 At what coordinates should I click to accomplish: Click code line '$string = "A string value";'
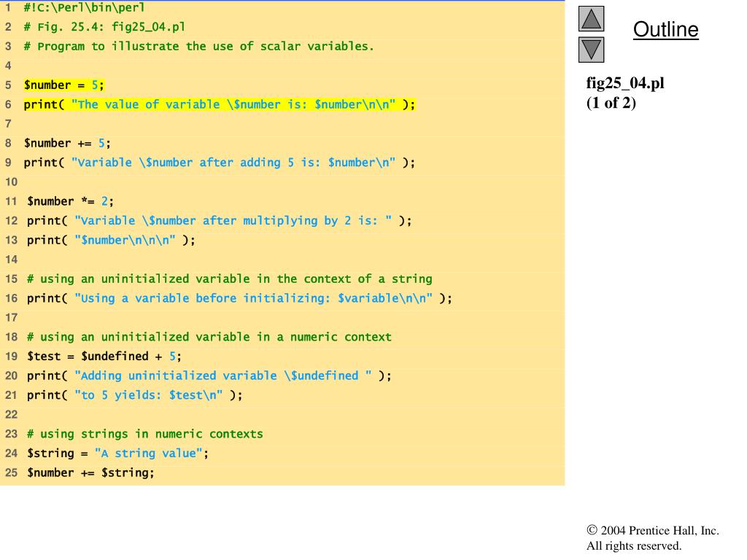[x=117, y=454]
